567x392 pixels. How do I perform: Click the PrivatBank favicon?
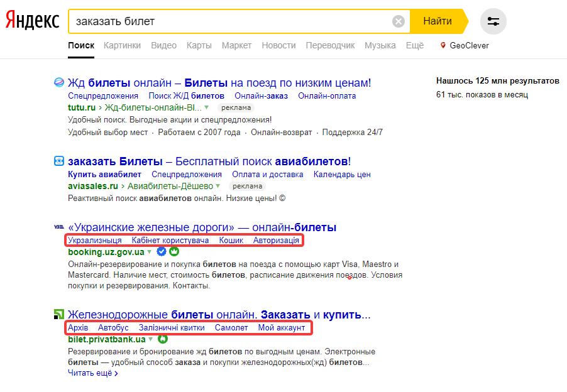point(58,314)
